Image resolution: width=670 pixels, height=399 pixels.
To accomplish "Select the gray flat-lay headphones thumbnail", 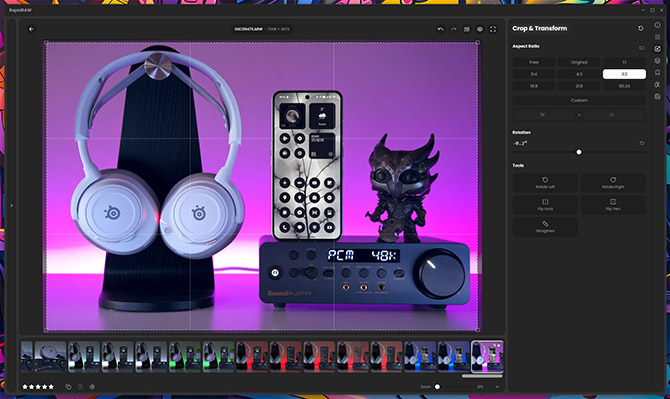I will (x=50, y=356).
